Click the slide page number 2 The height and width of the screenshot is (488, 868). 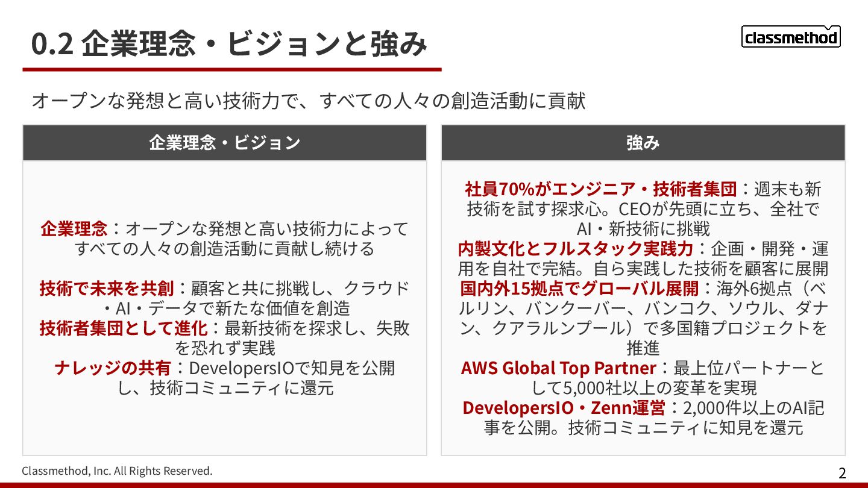pos(842,473)
